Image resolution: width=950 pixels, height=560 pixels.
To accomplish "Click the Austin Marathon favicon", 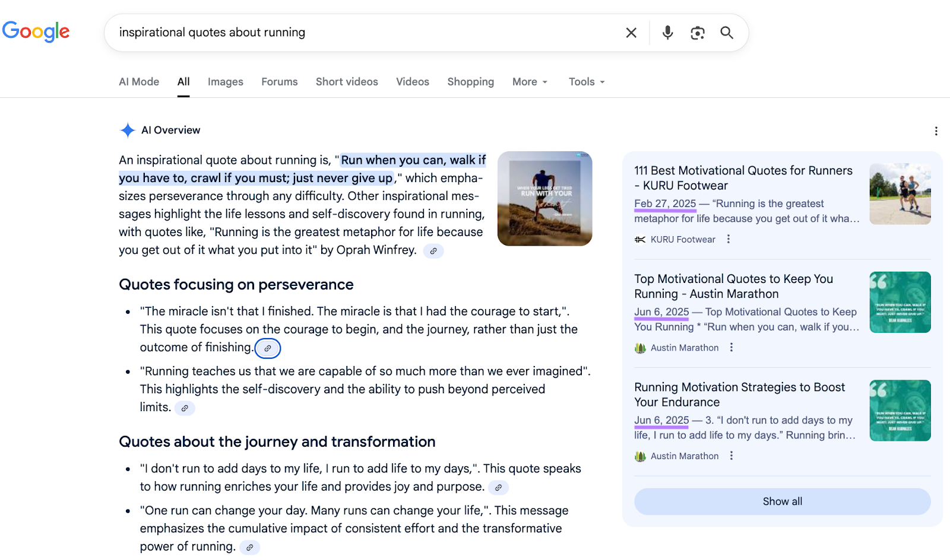I will [640, 348].
